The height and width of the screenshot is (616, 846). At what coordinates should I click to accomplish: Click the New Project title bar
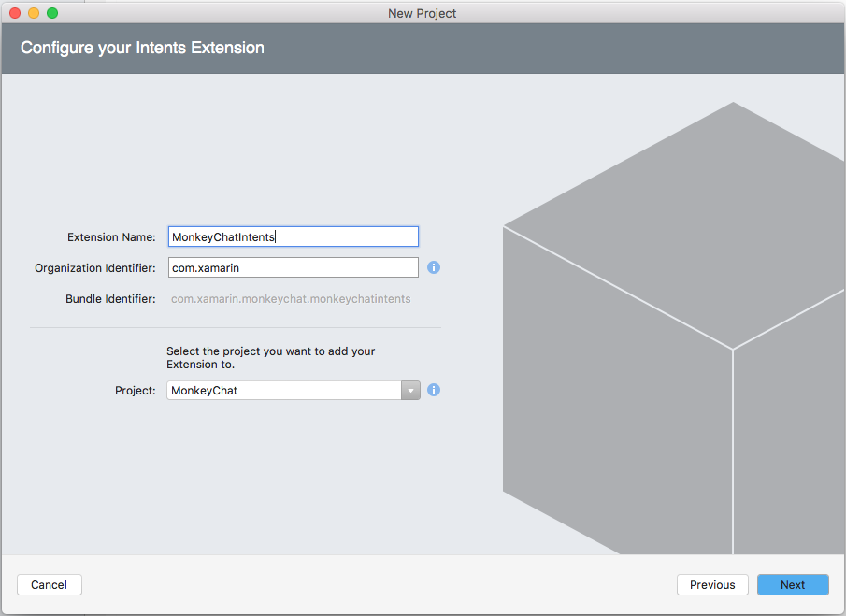422,13
